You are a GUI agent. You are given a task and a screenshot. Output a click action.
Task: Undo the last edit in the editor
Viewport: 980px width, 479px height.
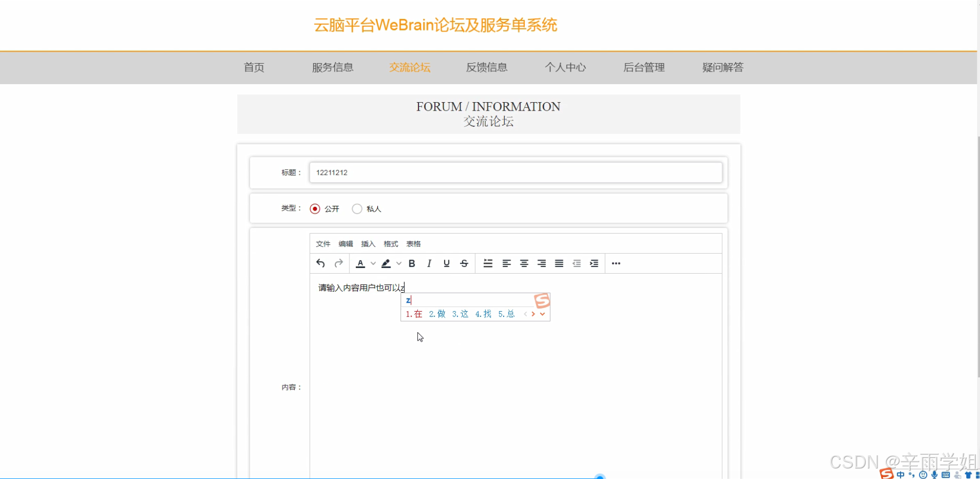[321, 263]
